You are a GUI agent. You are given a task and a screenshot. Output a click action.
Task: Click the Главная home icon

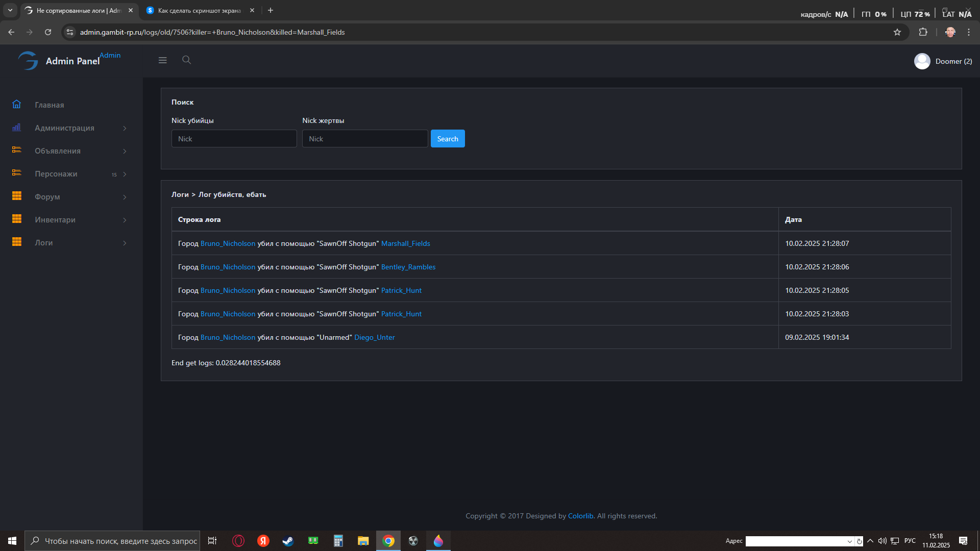[x=17, y=105]
